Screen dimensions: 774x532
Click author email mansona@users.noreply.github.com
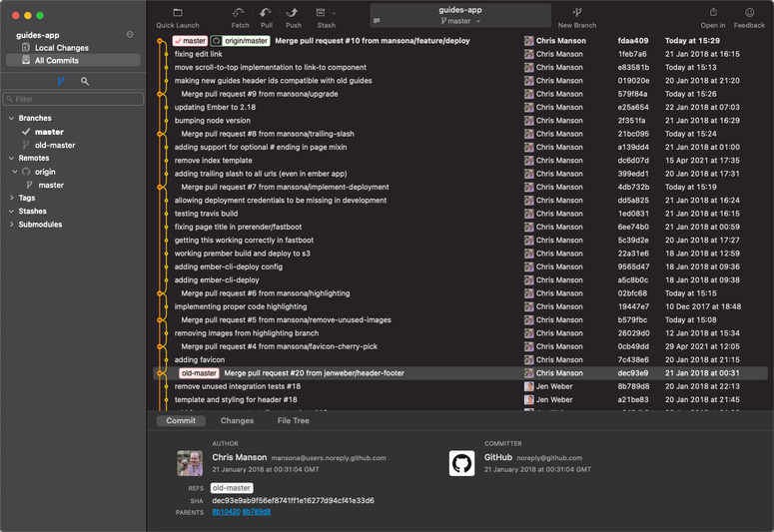tap(329, 458)
